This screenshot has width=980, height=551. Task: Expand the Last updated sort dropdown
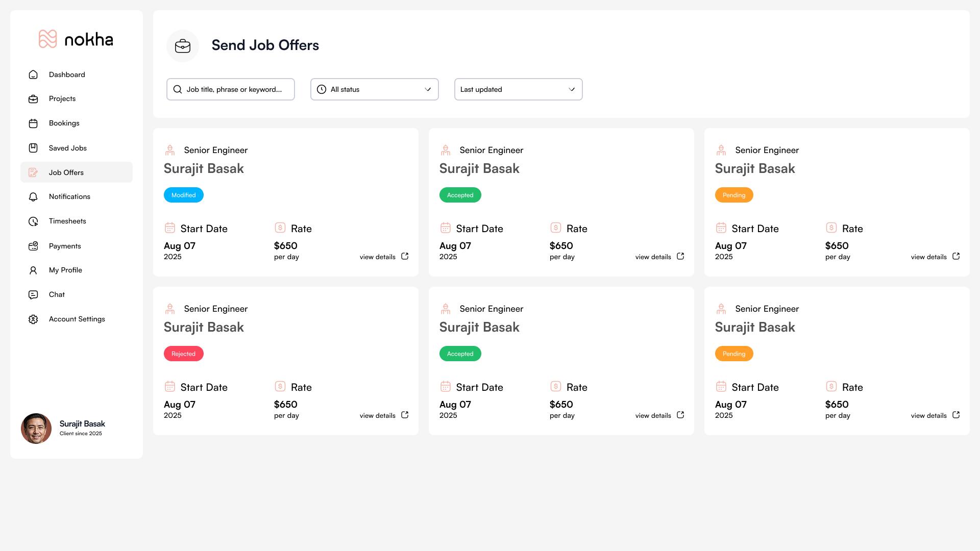pyautogui.click(x=518, y=89)
